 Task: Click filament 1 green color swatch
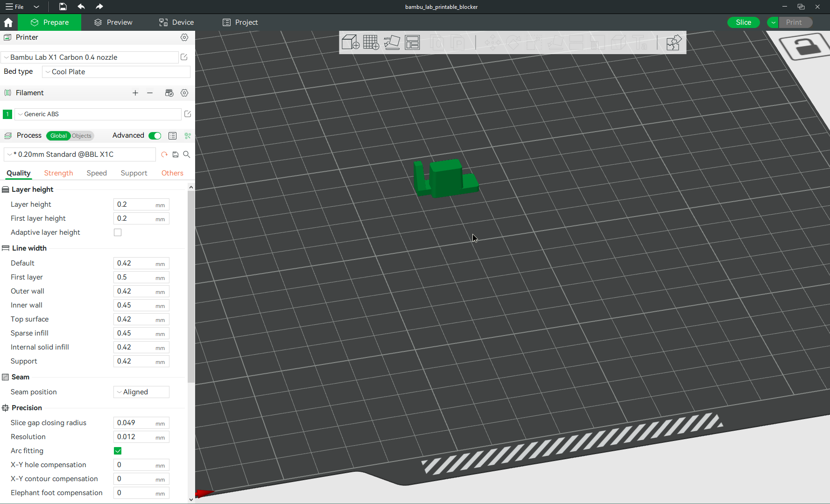[x=7, y=114]
